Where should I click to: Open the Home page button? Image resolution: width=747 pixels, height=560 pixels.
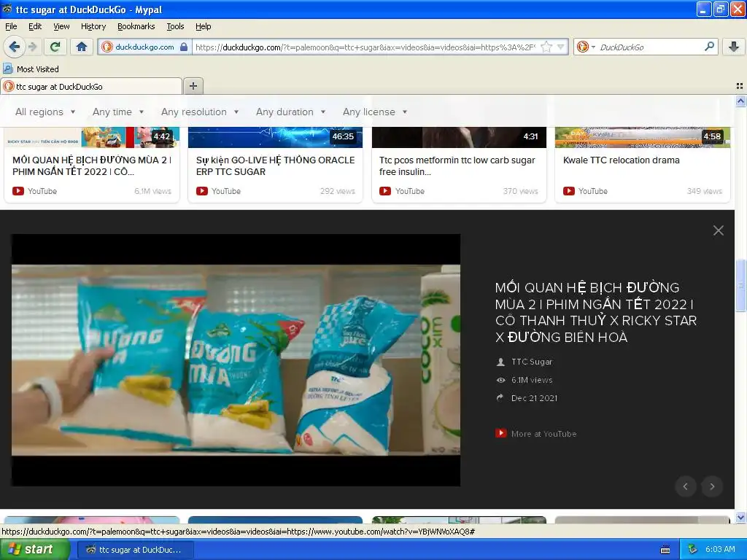click(x=82, y=47)
